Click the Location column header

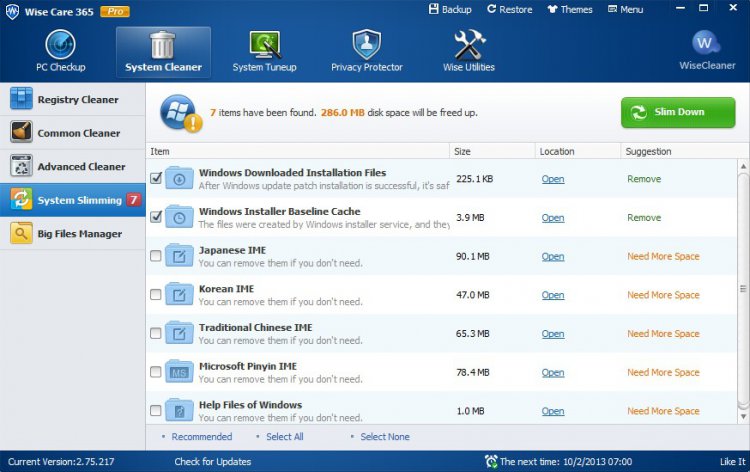pos(577,151)
